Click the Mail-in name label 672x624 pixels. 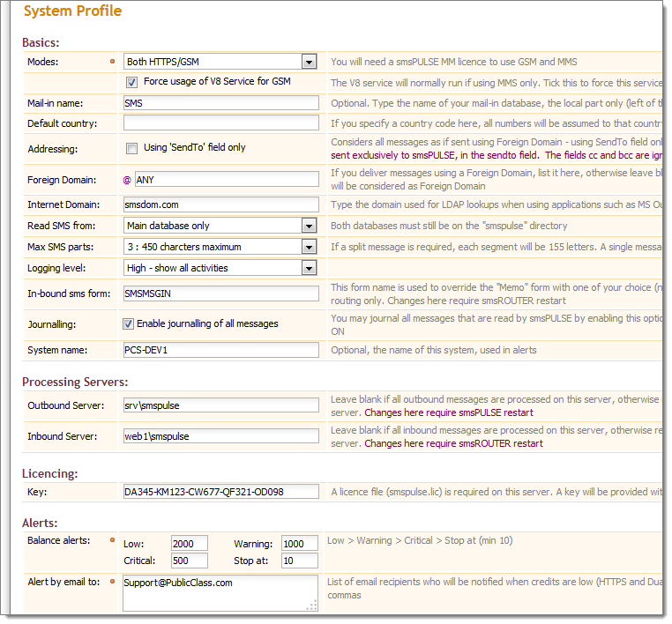point(56,103)
